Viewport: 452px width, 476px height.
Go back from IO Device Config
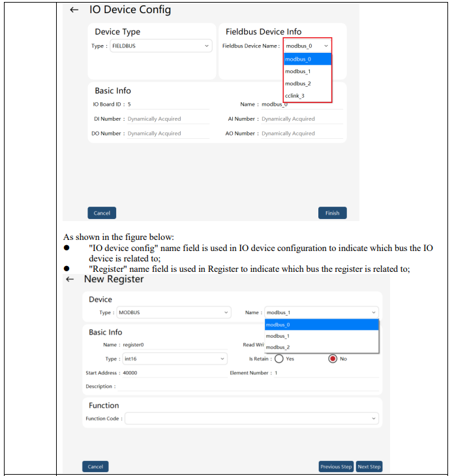tap(74, 10)
